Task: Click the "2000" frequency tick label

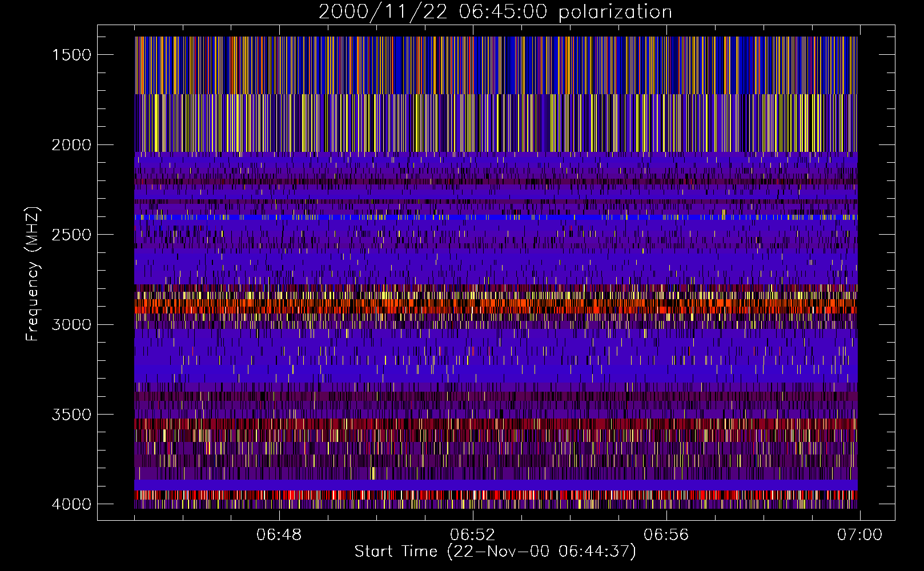Action: [x=71, y=145]
